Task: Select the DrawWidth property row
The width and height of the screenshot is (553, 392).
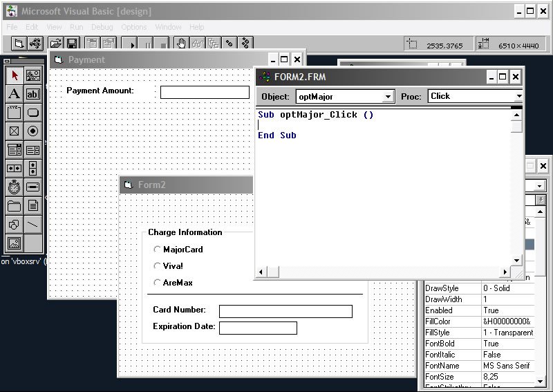Action: (479, 299)
